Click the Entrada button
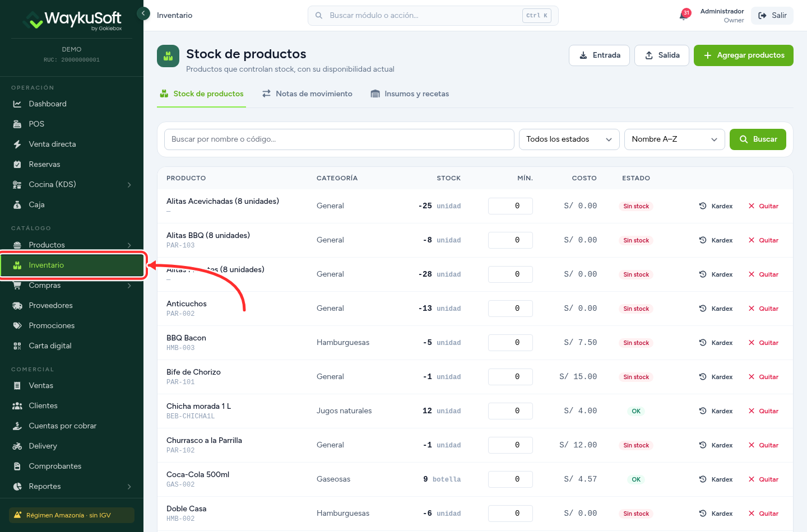 pyautogui.click(x=599, y=55)
